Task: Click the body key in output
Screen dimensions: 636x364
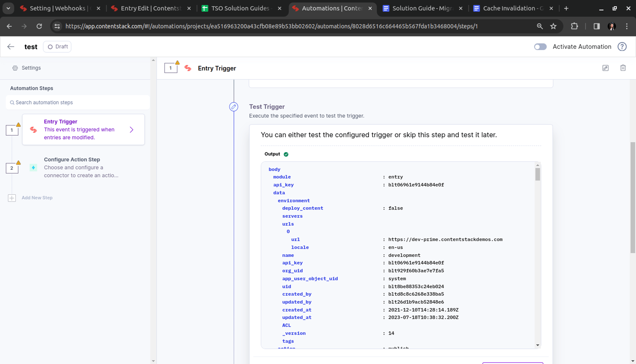Action: coord(274,170)
